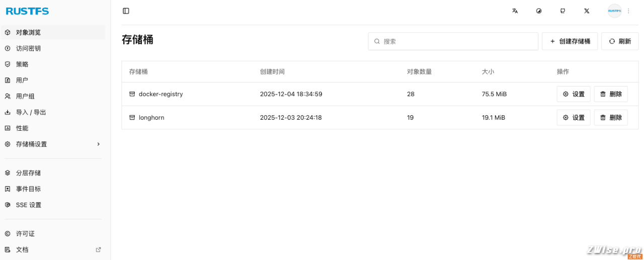
Task: Select 策略 from the sidebar
Action: pos(22,64)
